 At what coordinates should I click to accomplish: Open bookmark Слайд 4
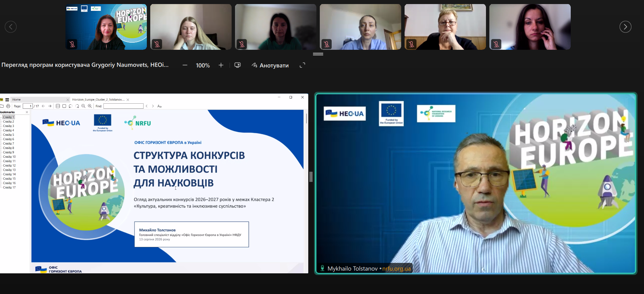click(x=8, y=130)
